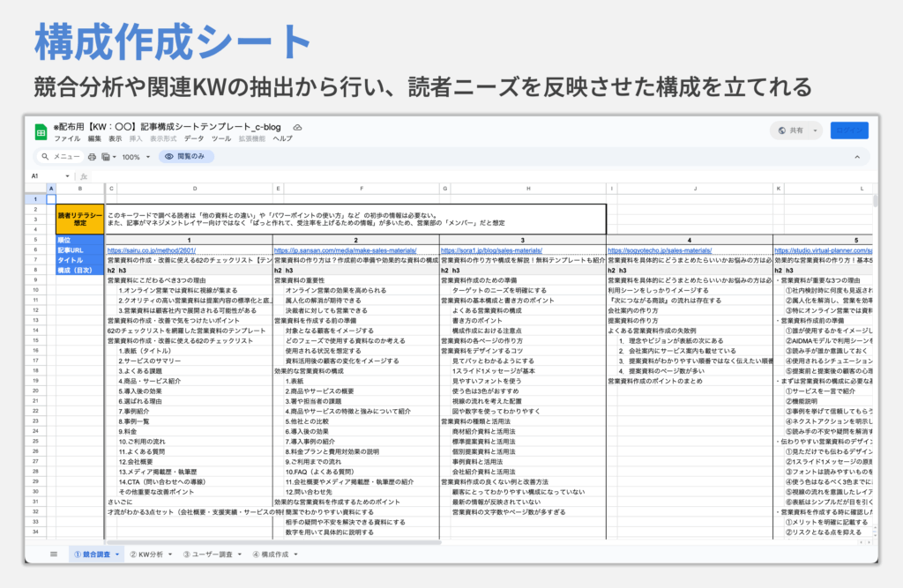This screenshot has width=903, height=588.
Task: Open the Google Sheets home icon
Action: (41, 132)
